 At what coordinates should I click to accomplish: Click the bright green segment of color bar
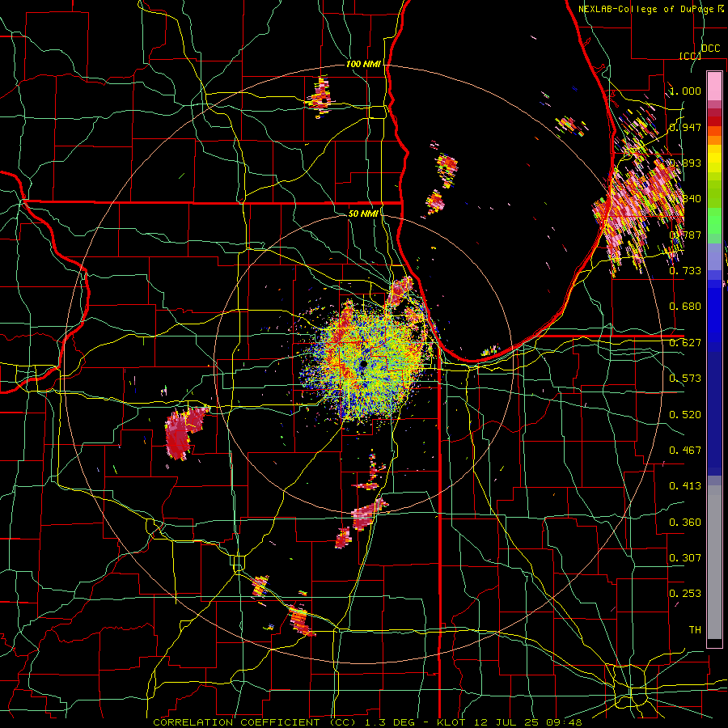(x=714, y=222)
